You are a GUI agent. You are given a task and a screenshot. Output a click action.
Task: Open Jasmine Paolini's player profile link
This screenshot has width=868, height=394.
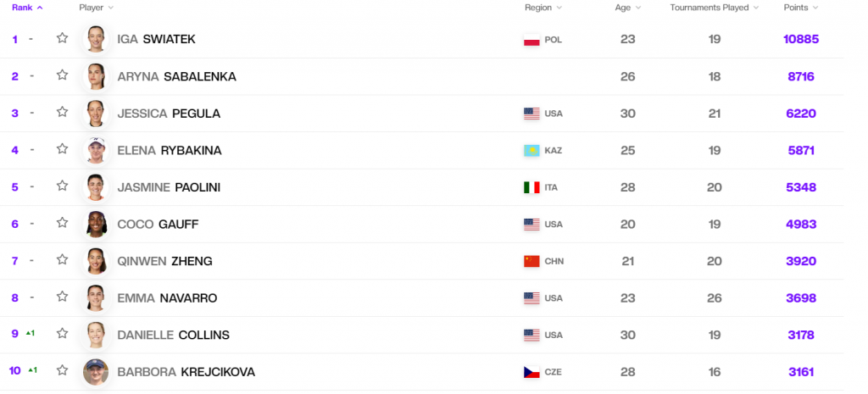[169, 187]
